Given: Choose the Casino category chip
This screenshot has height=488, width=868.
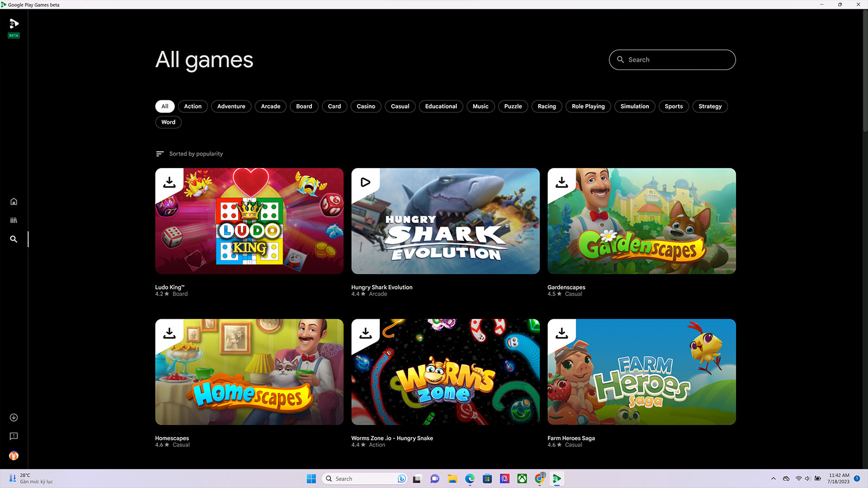Looking at the screenshot, I should 366,106.
